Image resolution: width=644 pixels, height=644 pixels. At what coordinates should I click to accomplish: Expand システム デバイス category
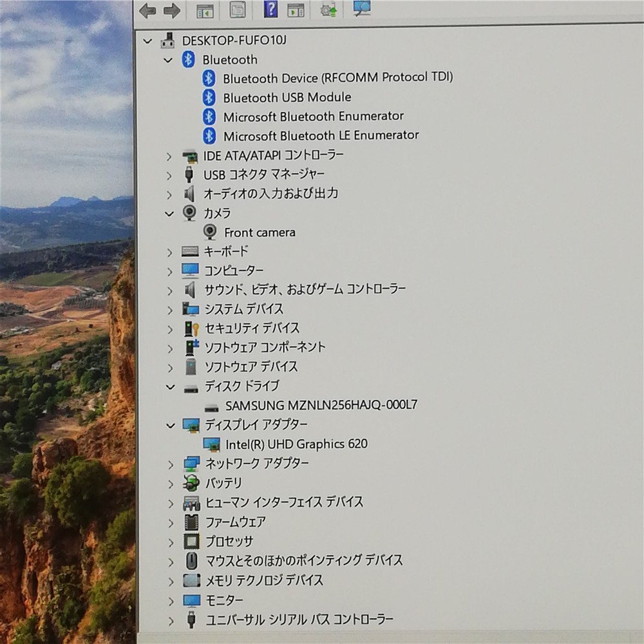(170, 310)
